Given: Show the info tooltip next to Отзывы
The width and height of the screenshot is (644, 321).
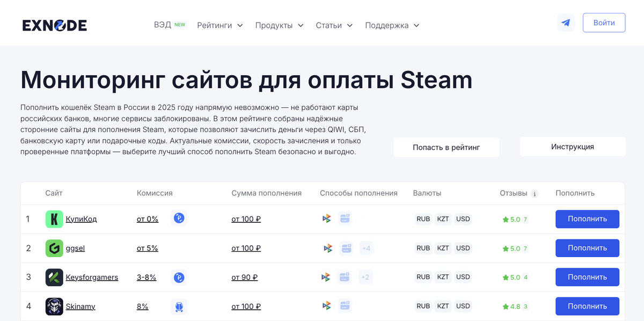Looking at the screenshot, I should (x=535, y=193).
